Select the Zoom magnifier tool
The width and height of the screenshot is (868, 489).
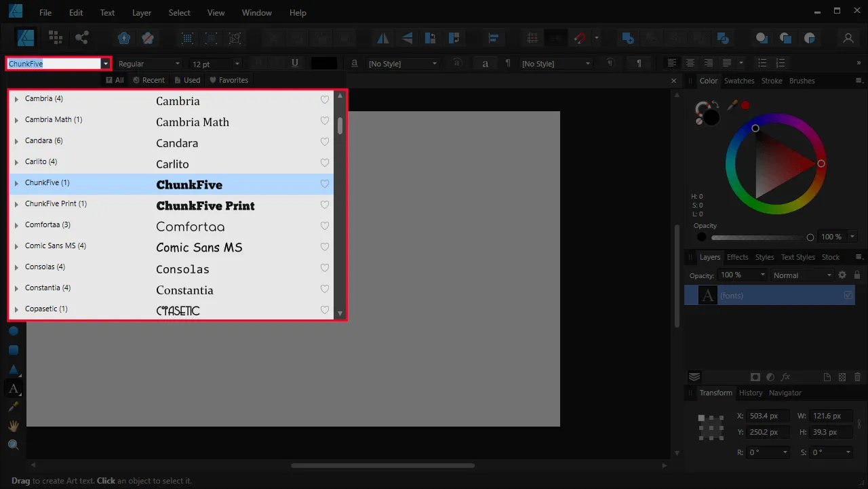click(x=13, y=445)
